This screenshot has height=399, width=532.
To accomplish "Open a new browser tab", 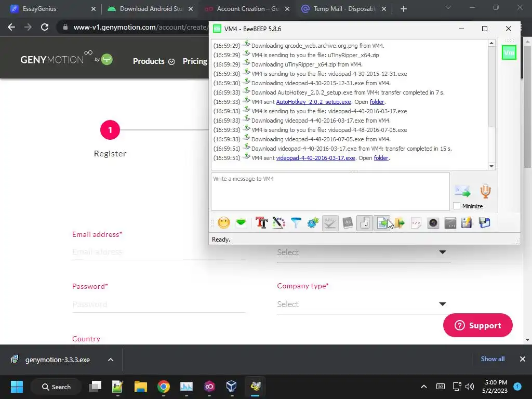I will (403, 9).
